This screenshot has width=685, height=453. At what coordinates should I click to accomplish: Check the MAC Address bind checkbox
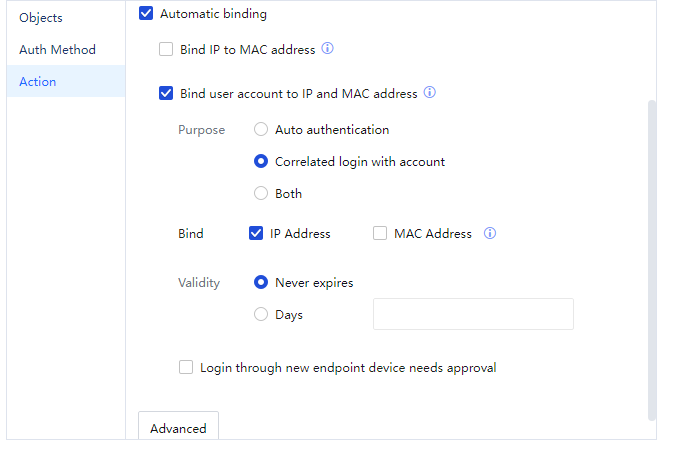(380, 234)
